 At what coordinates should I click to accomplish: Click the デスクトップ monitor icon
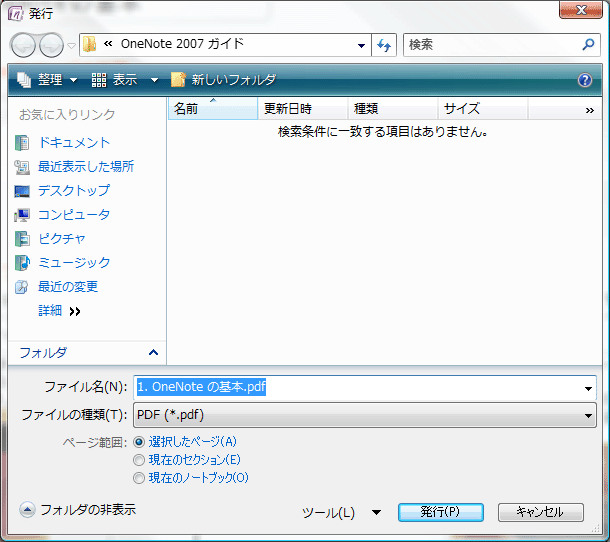22,191
